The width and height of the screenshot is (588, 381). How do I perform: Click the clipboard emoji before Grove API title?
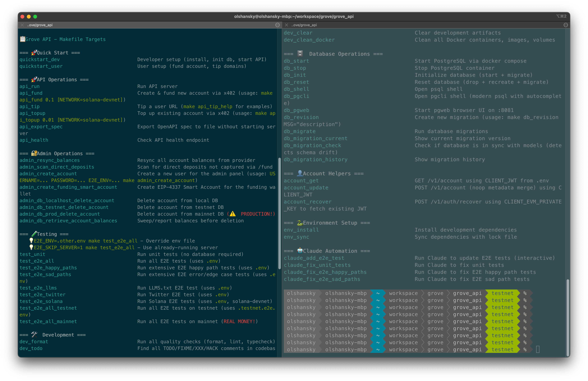click(x=23, y=39)
